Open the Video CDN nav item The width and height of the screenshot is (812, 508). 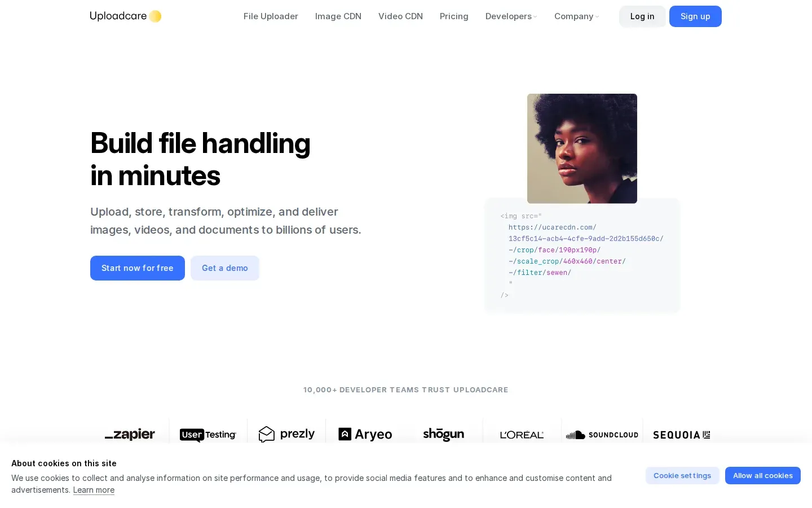pyautogui.click(x=400, y=16)
